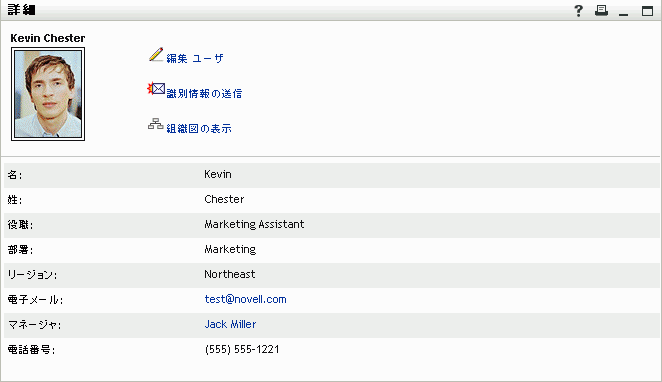Screen dimensions: 662x382
Task: Click the 部署: field label
Action: [x=20, y=250]
